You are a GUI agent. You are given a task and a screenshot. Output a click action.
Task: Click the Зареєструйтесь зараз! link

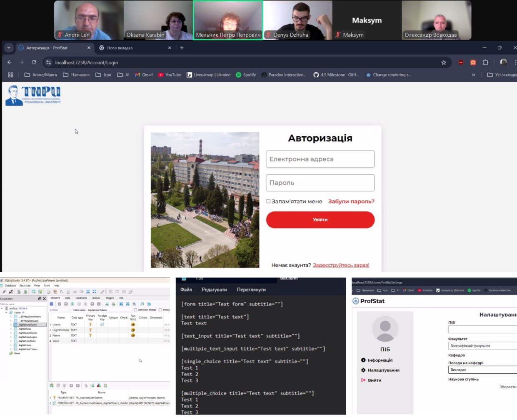[341, 265]
